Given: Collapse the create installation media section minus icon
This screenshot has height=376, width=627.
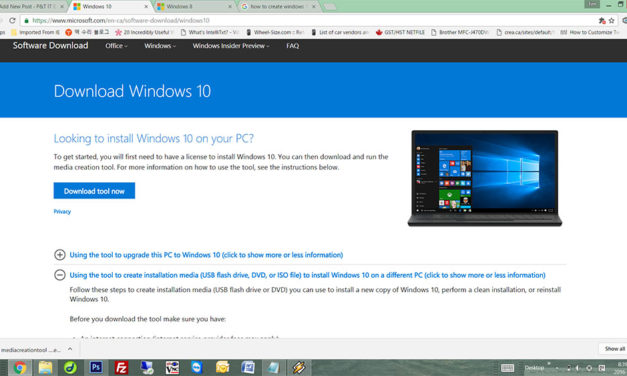Looking at the screenshot, I should (x=60, y=275).
